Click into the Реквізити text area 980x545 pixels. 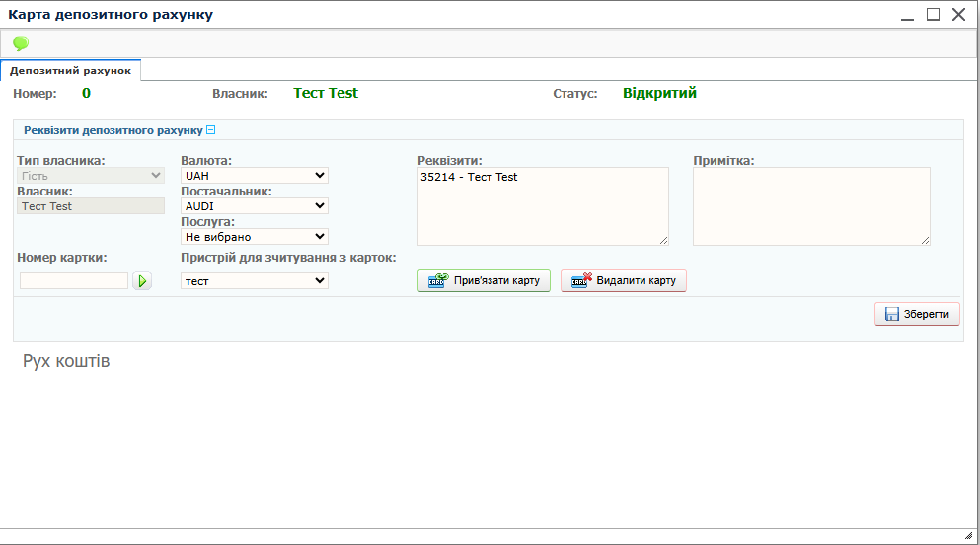point(543,206)
